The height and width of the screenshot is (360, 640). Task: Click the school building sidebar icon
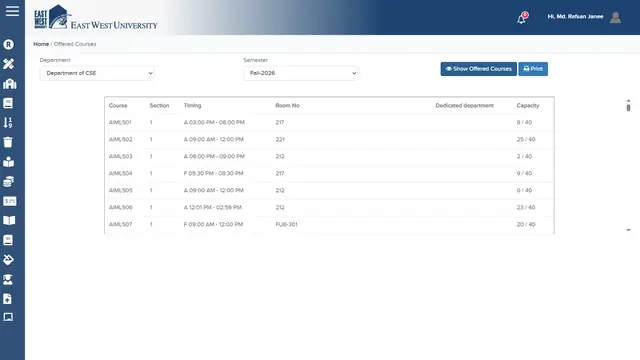coord(9,84)
